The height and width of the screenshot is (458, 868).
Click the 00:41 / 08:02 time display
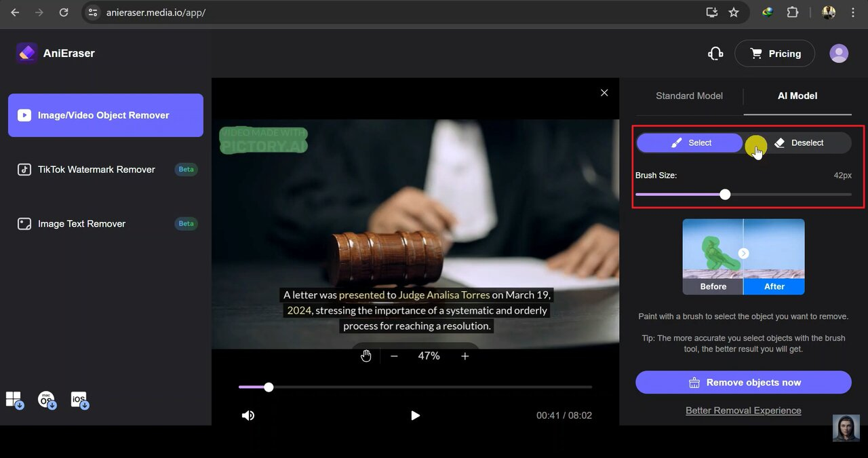coord(564,415)
